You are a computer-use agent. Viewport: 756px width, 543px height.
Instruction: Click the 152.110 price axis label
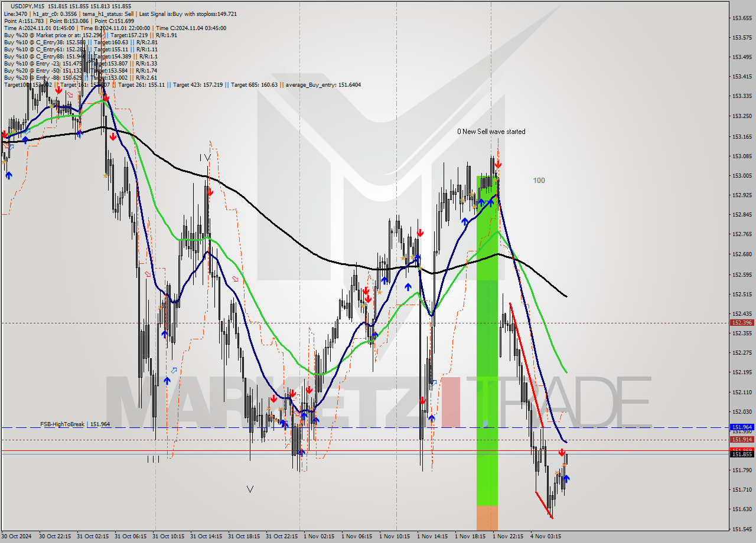point(742,392)
